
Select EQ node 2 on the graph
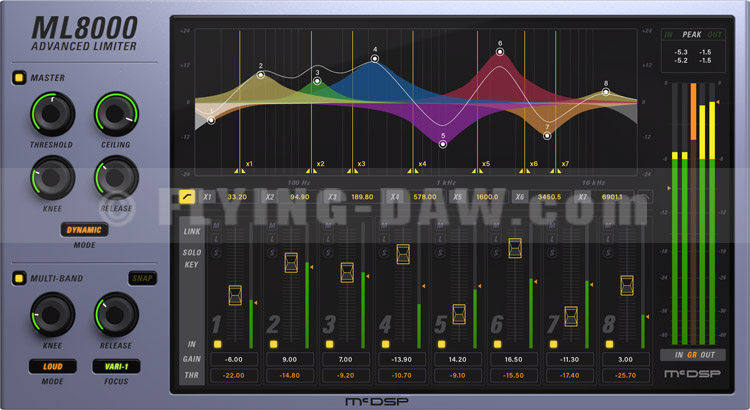[x=261, y=75]
